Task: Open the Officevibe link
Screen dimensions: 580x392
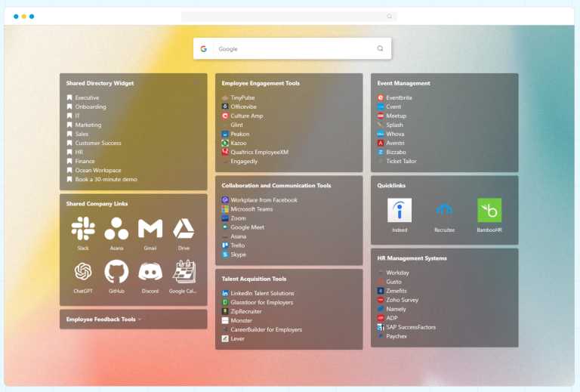Action: tap(244, 107)
